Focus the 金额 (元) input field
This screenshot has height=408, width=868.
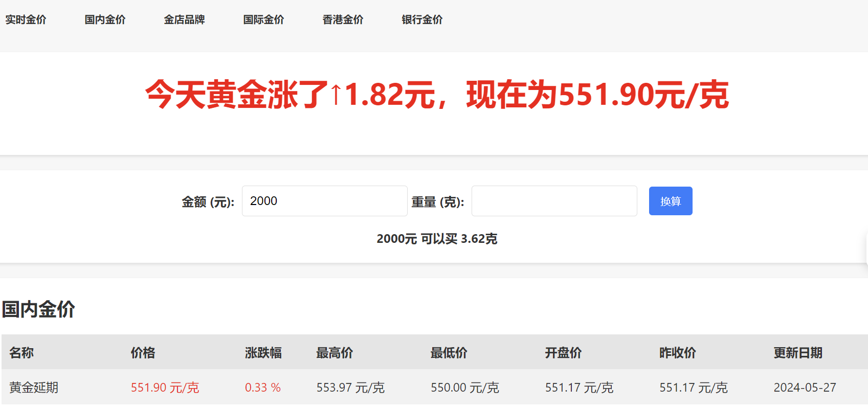[x=324, y=201]
